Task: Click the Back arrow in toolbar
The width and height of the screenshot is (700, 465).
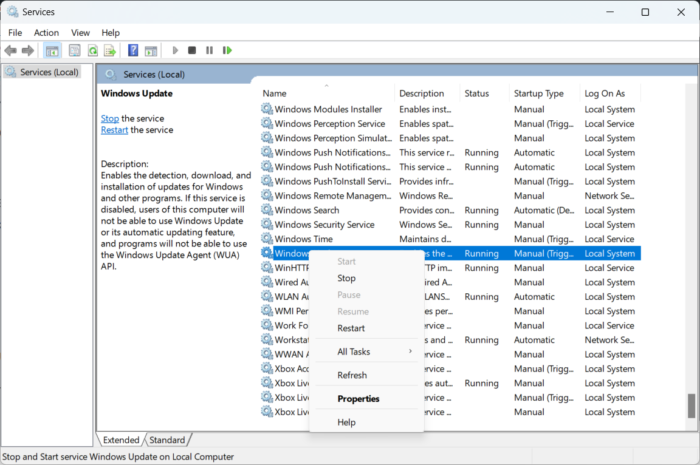Action: coord(11,50)
